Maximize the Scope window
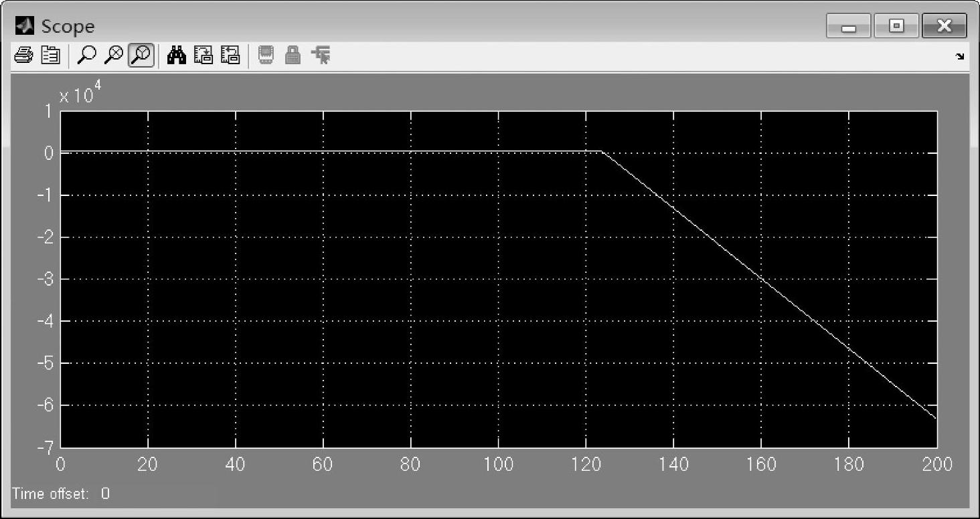Screen dimensions: 980x519 click(x=896, y=26)
